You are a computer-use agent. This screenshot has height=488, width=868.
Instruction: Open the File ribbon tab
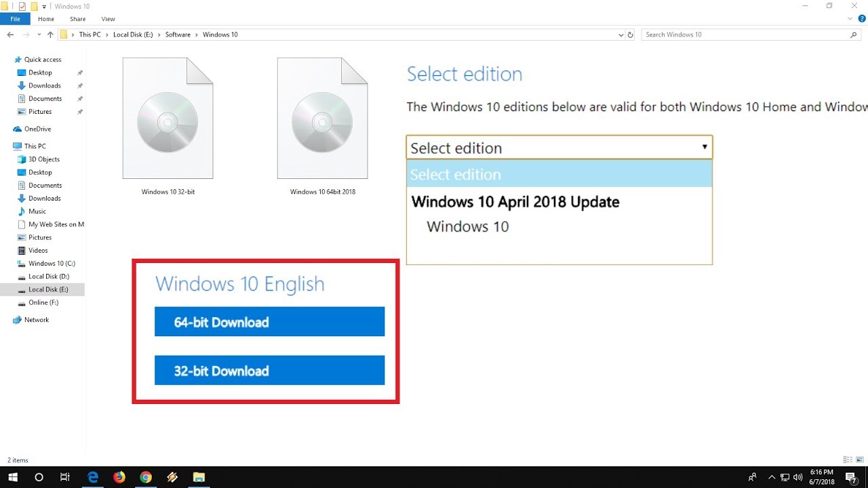pyautogui.click(x=15, y=19)
